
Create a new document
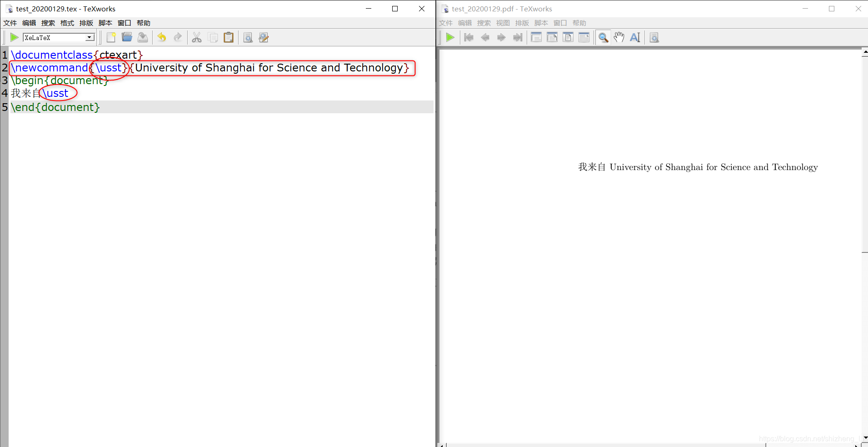click(x=111, y=37)
